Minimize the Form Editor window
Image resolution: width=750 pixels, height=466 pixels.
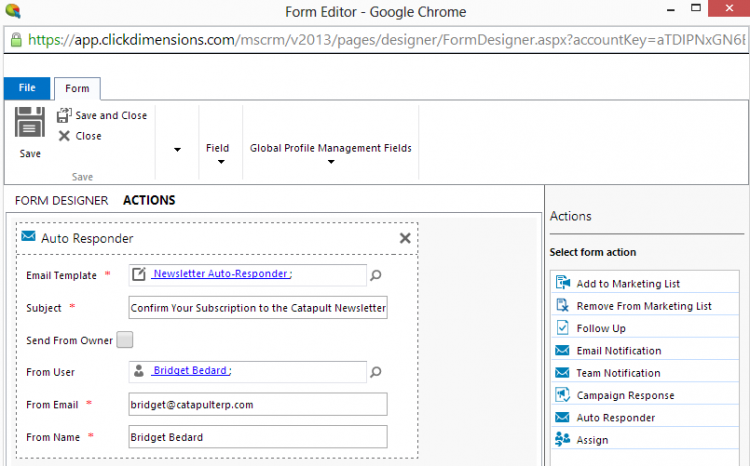[671, 9]
